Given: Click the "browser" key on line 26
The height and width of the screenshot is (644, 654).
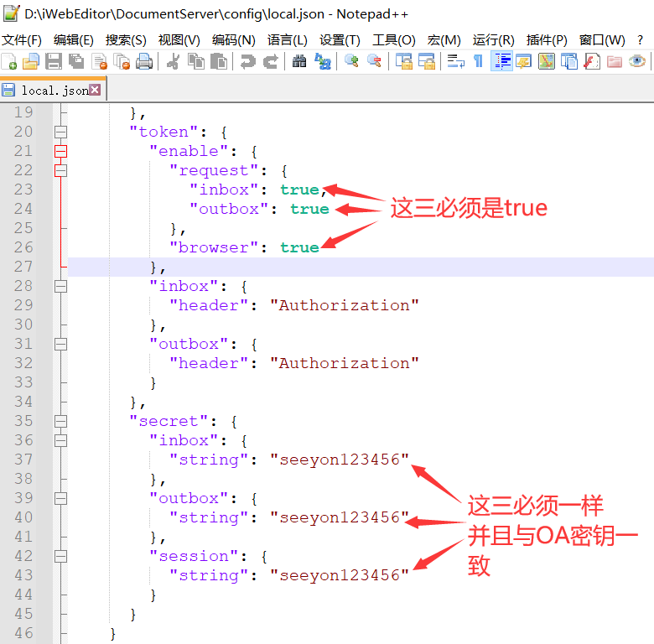Looking at the screenshot, I should click(x=214, y=247).
